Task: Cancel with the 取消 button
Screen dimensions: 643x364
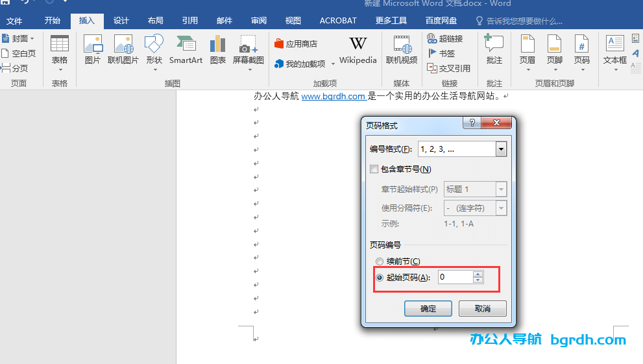Action: [x=483, y=308]
